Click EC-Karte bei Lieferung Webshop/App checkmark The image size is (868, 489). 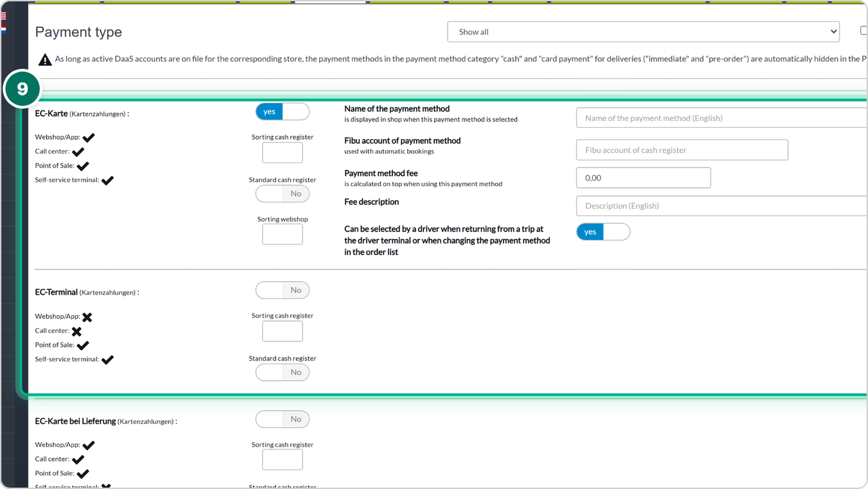tap(89, 445)
